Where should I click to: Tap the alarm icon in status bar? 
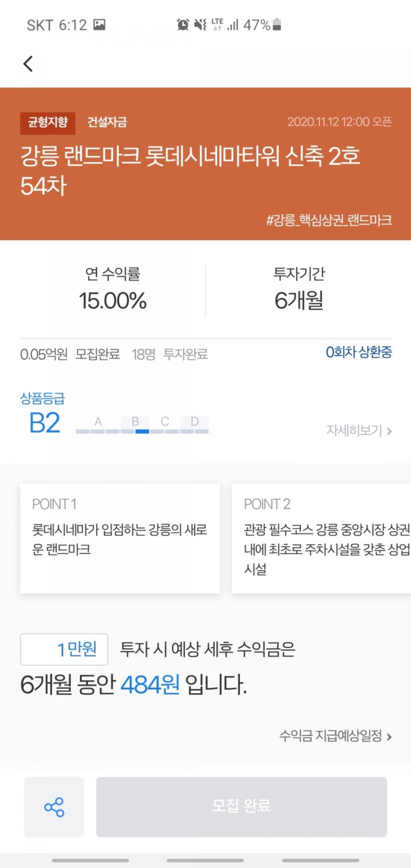point(183,24)
